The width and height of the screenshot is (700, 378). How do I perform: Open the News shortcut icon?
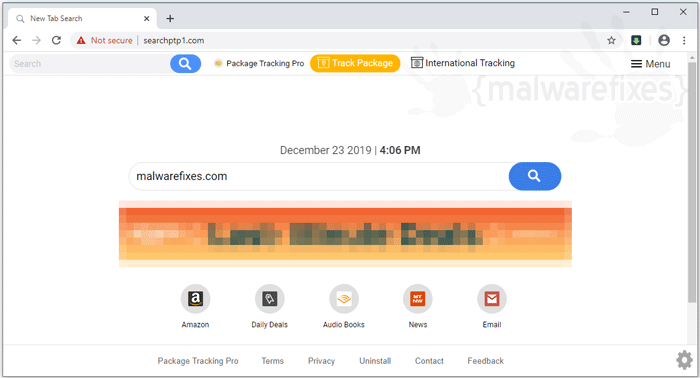coord(418,299)
